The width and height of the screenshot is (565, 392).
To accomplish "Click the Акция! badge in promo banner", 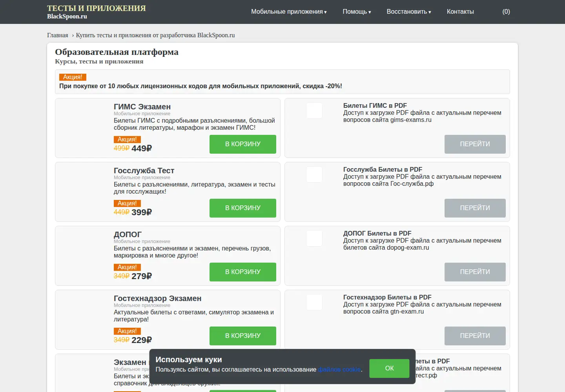I will point(73,77).
